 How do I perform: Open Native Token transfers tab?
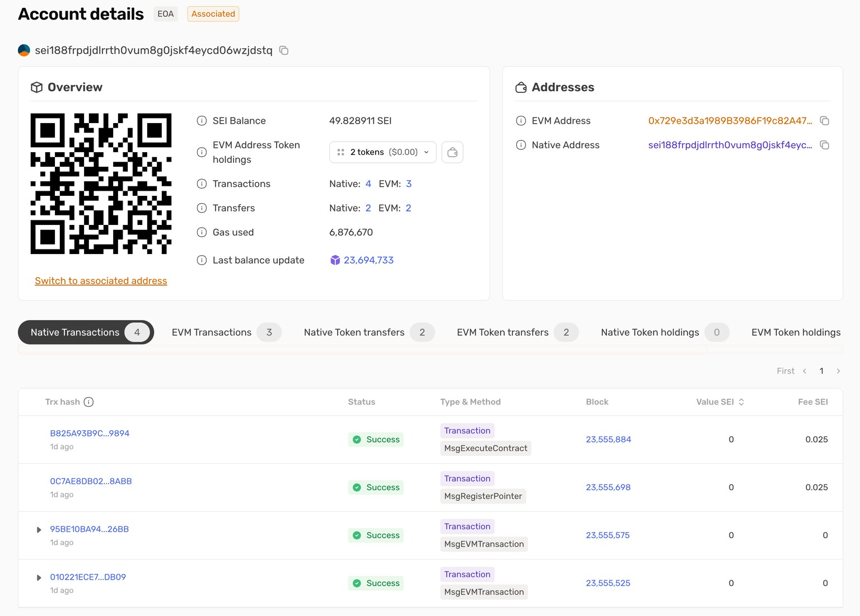pyautogui.click(x=369, y=332)
